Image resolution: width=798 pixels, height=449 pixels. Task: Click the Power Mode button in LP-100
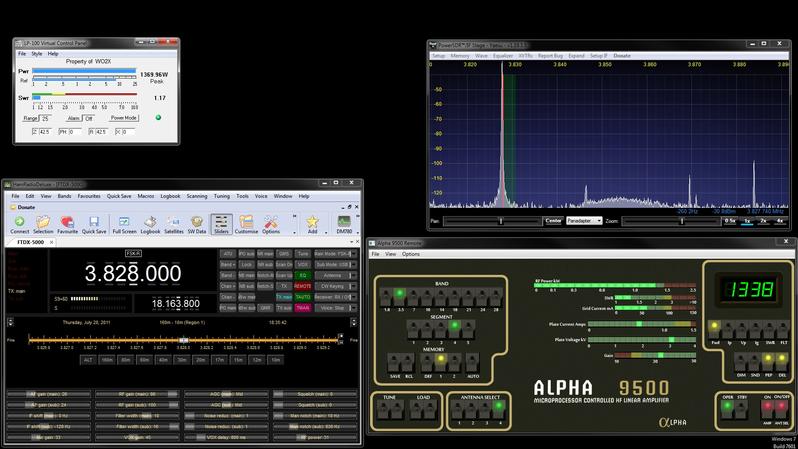click(124, 118)
